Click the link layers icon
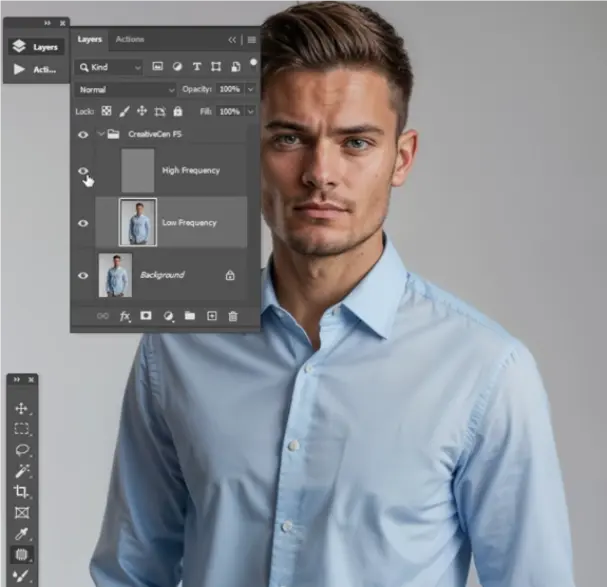 click(103, 316)
